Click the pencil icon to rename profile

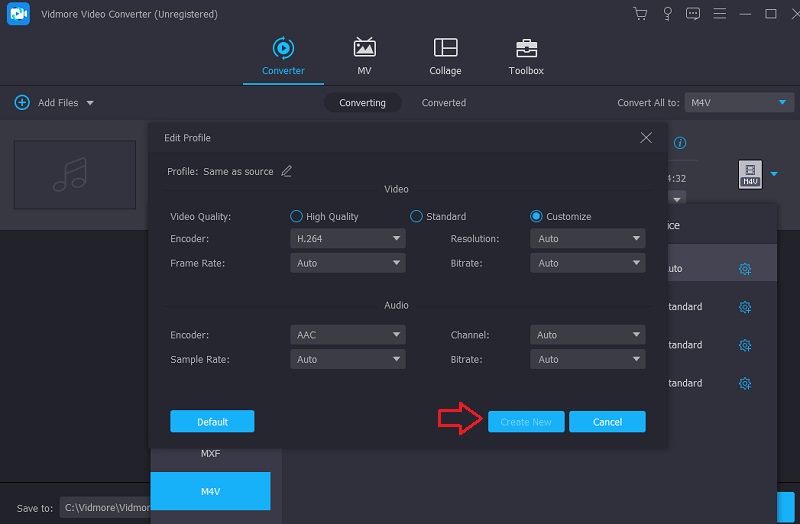[x=287, y=171]
